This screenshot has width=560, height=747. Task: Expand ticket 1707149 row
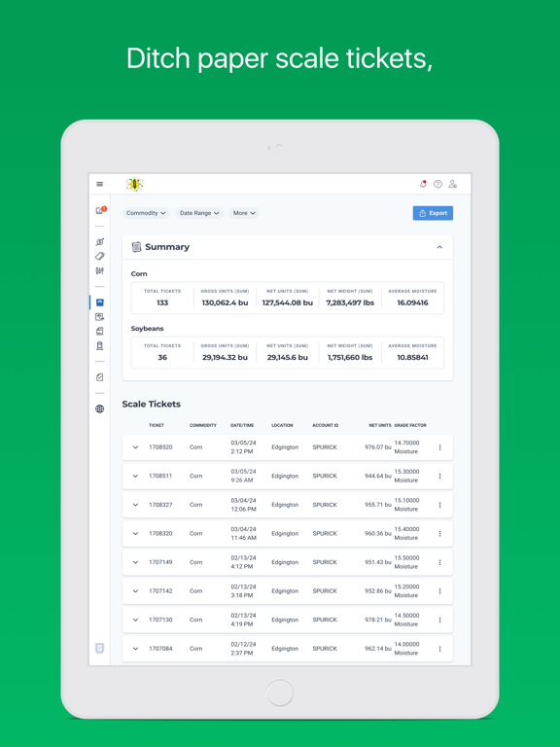(x=135, y=562)
